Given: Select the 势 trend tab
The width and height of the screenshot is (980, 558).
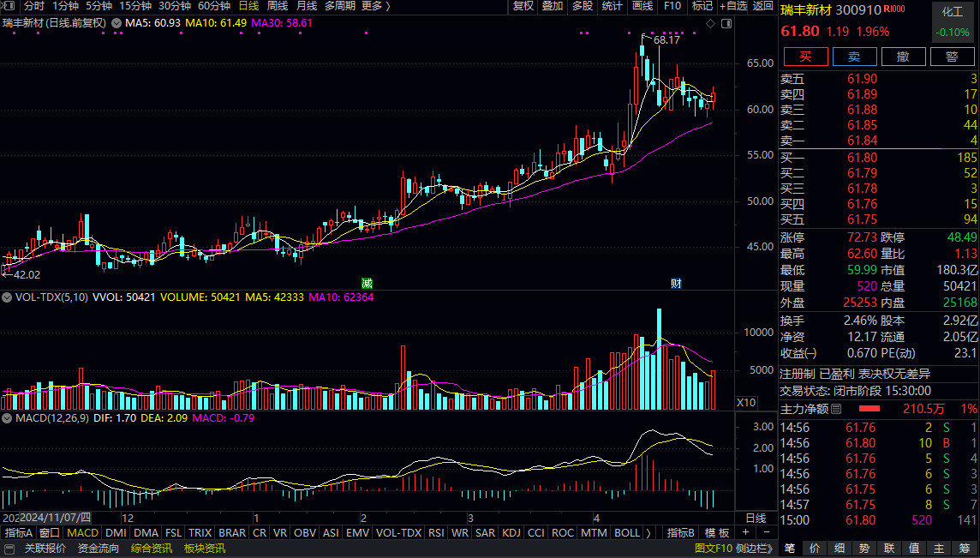Looking at the screenshot, I should click(863, 549).
